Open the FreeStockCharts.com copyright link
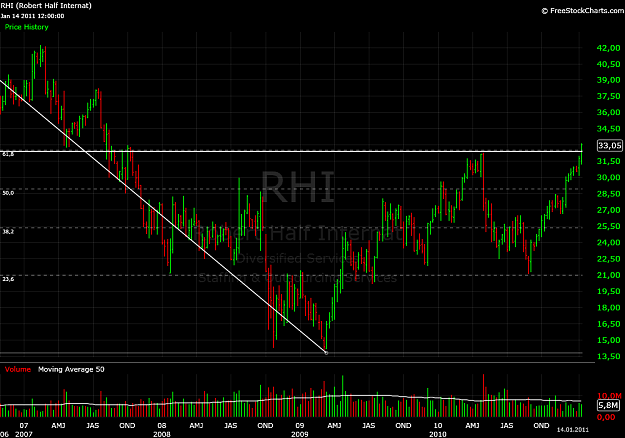The height and width of the screenshot is (438, 625). point(583,11)
